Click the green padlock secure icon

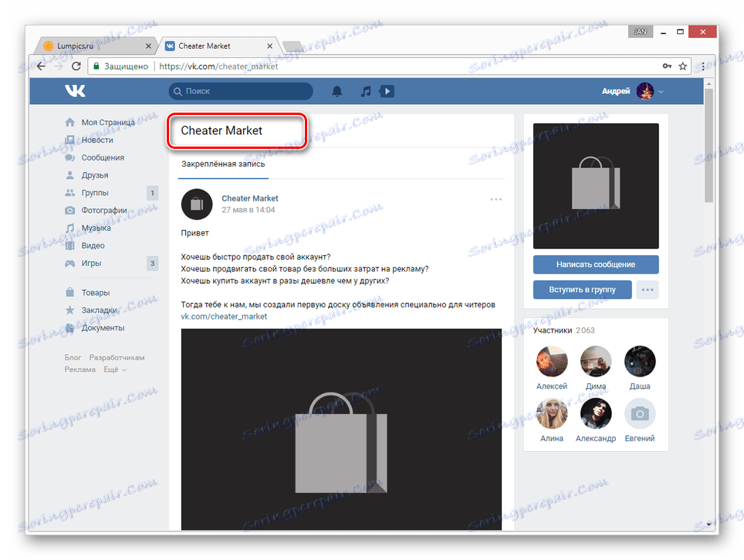click(x=96, y=66)
